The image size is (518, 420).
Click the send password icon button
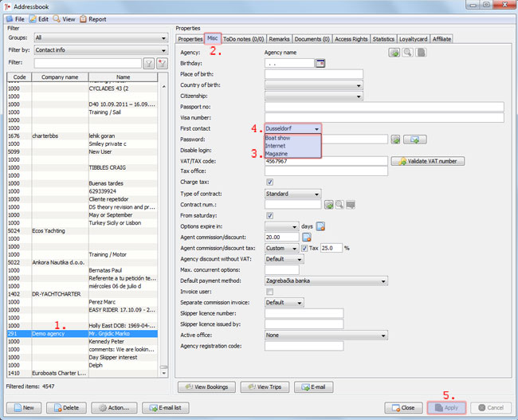tap(415, 139)
